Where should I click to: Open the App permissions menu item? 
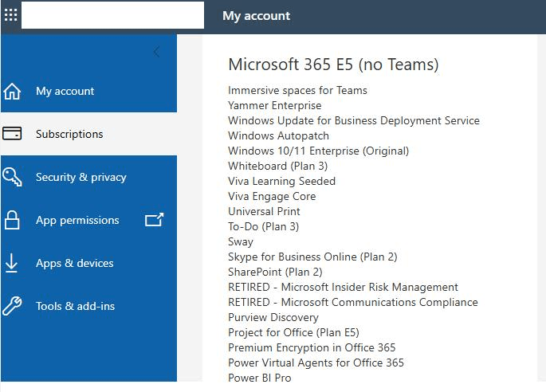coord(77,220)
